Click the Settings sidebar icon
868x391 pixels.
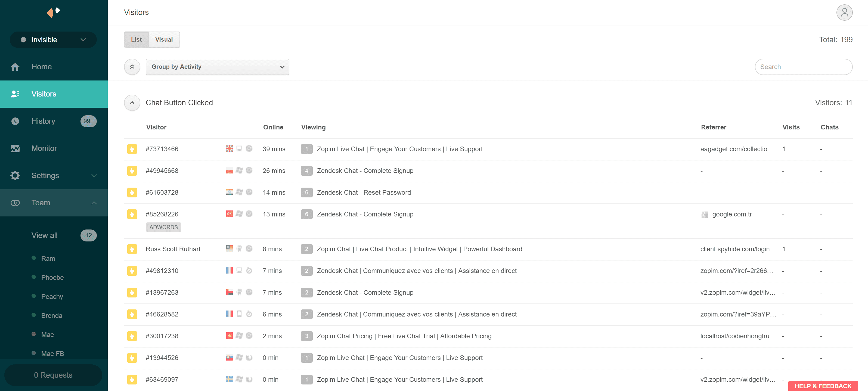click(x=15, y=175)
